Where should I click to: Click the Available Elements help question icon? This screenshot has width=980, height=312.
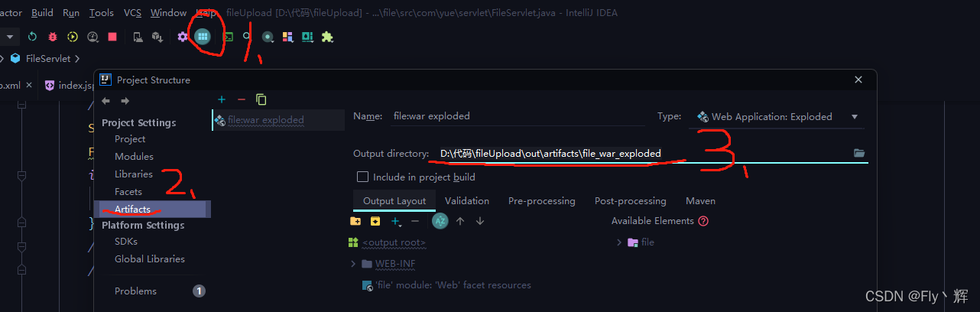coord(703,221)
